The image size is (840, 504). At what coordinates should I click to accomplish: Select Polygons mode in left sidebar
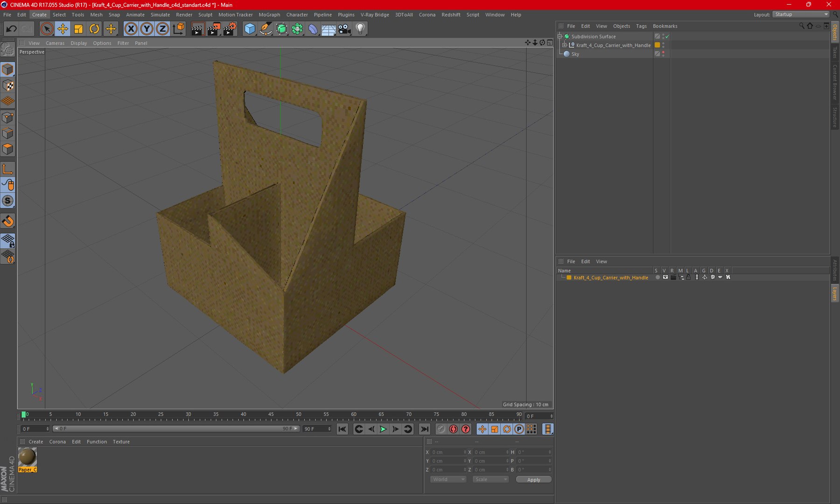coord(8,149)
